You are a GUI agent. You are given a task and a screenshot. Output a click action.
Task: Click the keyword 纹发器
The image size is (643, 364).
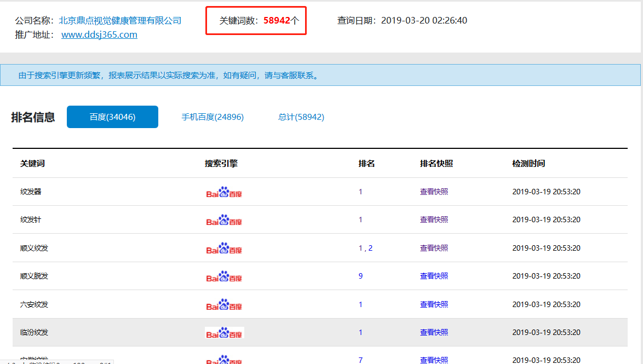click(31, 192)
